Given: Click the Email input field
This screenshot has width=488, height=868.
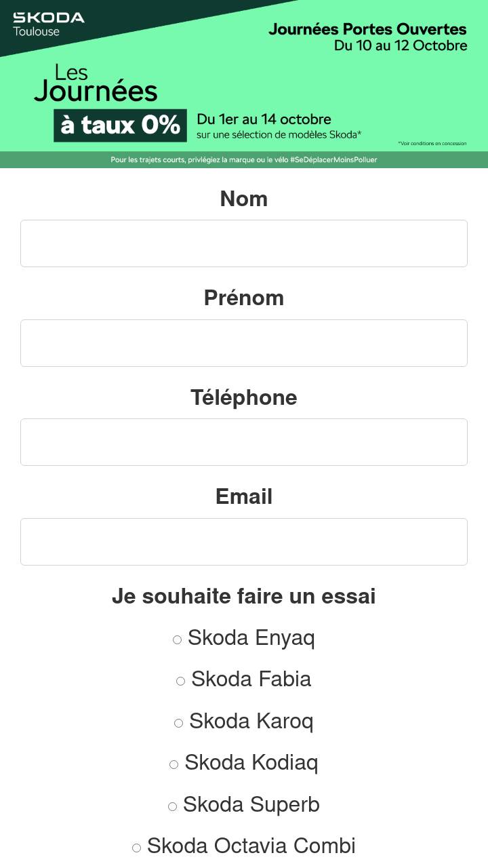Looking at the screenshot, I should pos(244,542).
